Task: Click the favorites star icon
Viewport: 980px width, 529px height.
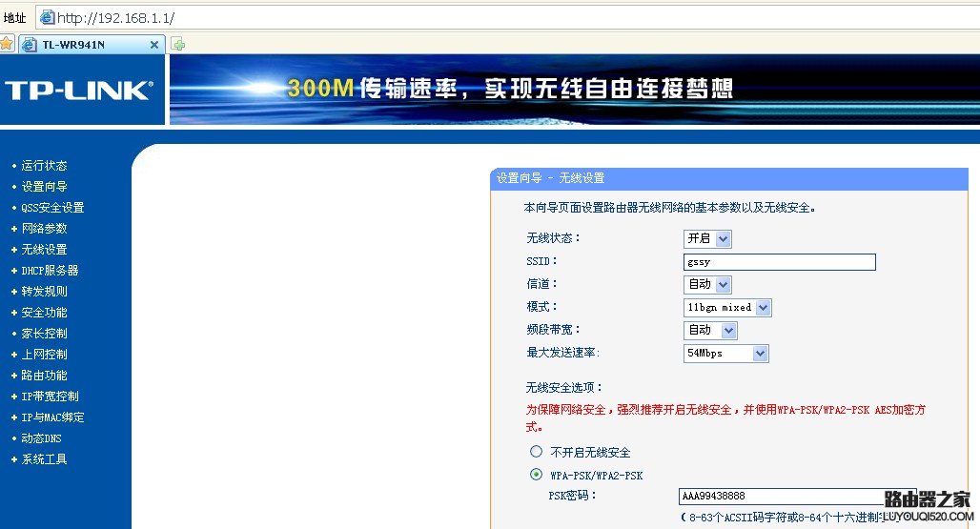Action: 7,44
